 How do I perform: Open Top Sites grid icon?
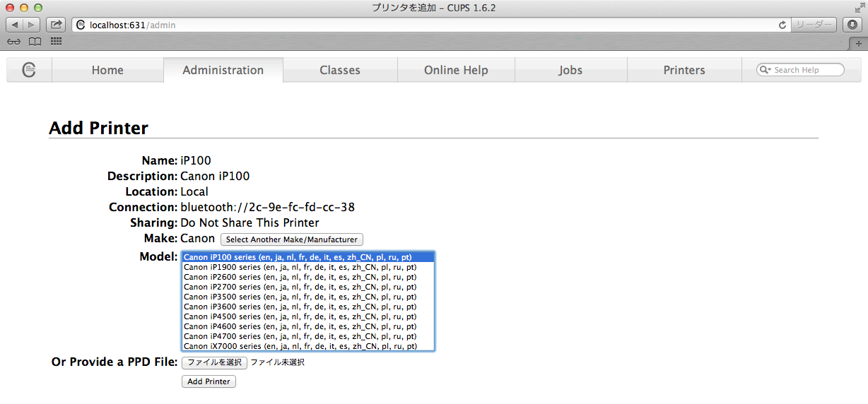(56, 42)
